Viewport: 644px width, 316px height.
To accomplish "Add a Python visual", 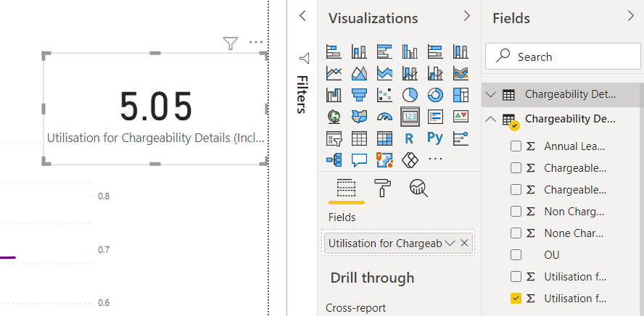I will point(435,138).
